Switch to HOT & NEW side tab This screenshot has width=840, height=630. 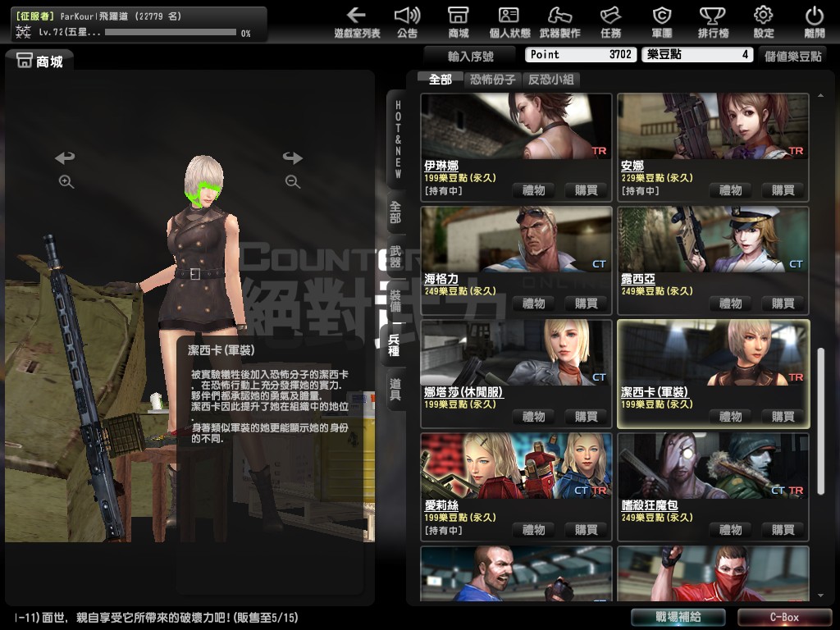397,139
